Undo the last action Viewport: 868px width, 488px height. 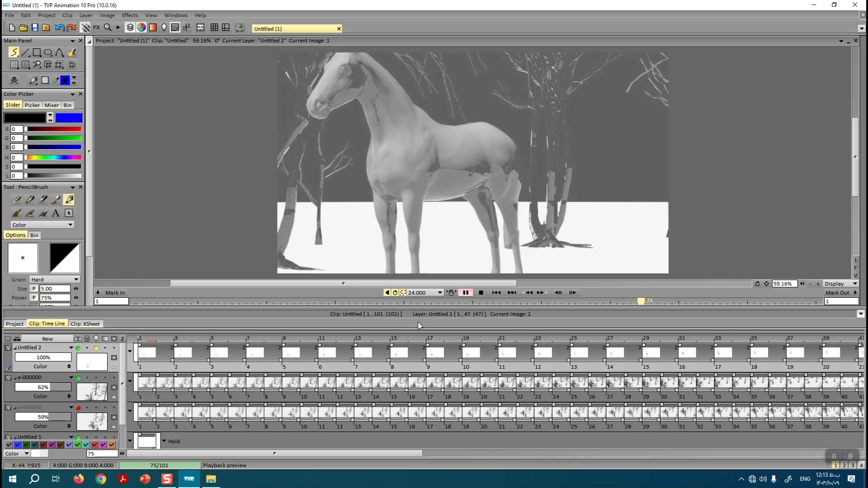[59, 28]
